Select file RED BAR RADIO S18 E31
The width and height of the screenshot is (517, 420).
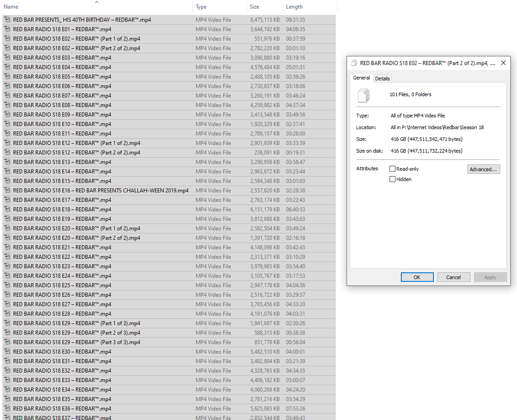point(169,361)
